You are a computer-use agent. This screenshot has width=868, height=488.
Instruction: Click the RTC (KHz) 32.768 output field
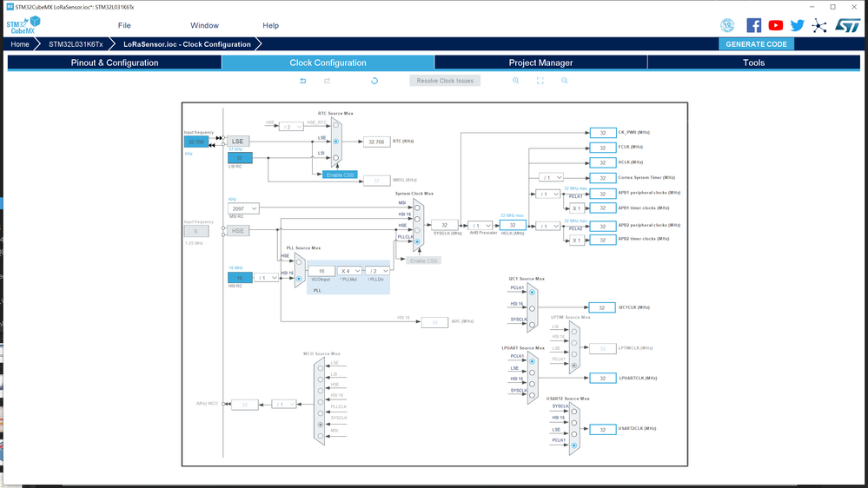tap(376, 142)
